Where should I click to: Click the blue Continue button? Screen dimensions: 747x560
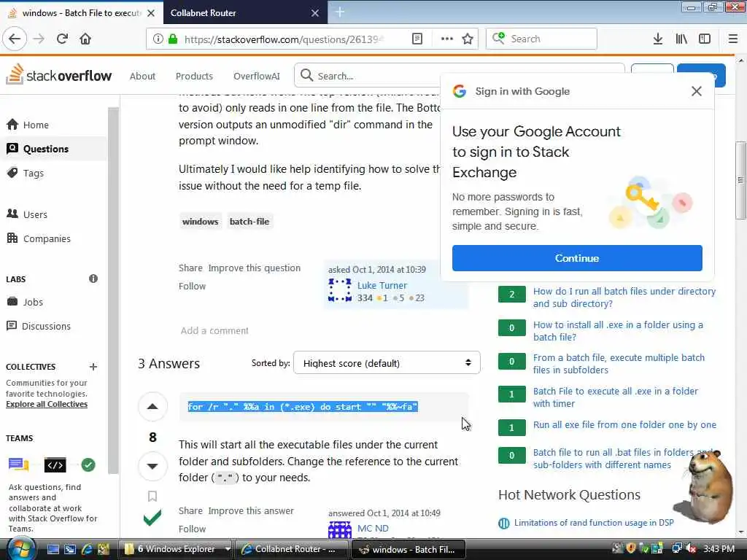pyautogui.click(x=577, y=258)
